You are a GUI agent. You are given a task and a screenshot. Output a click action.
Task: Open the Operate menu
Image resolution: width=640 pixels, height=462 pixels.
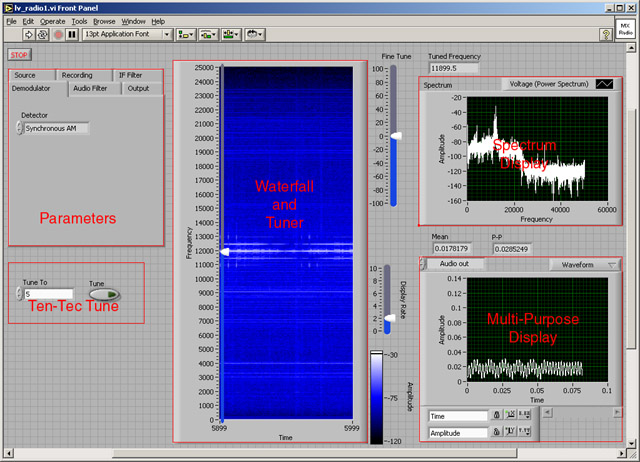[x=53, y=20]
